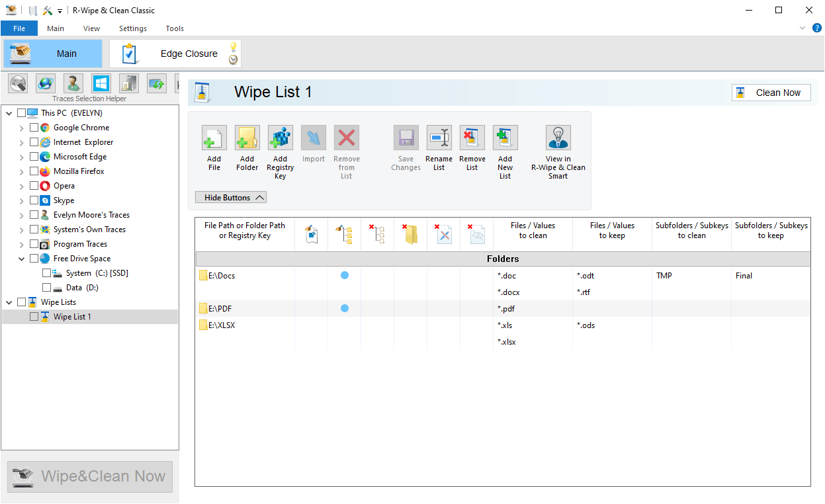
Task: Switch to the Edge Closure tab
Action: pos(189,54)
